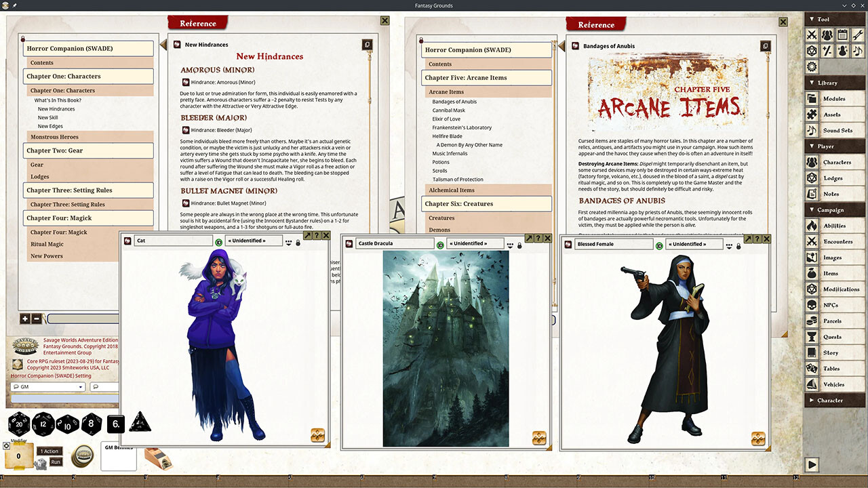The image size is (868, 488).
Task: Open the Effects tool icon
Action: 843,51
